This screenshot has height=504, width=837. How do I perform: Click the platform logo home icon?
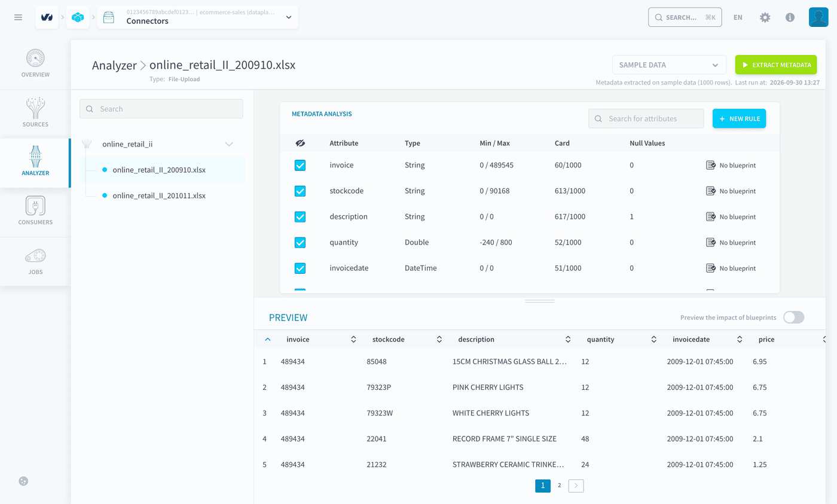47,17
